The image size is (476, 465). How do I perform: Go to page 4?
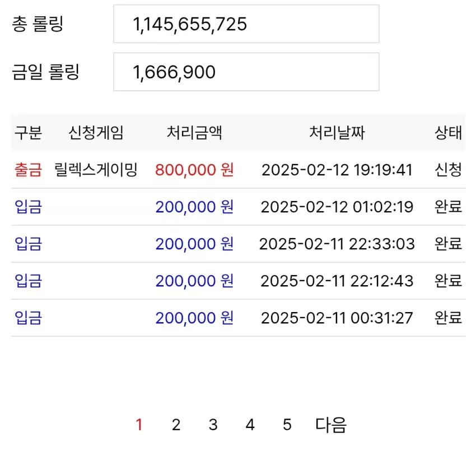coord(250,425)
